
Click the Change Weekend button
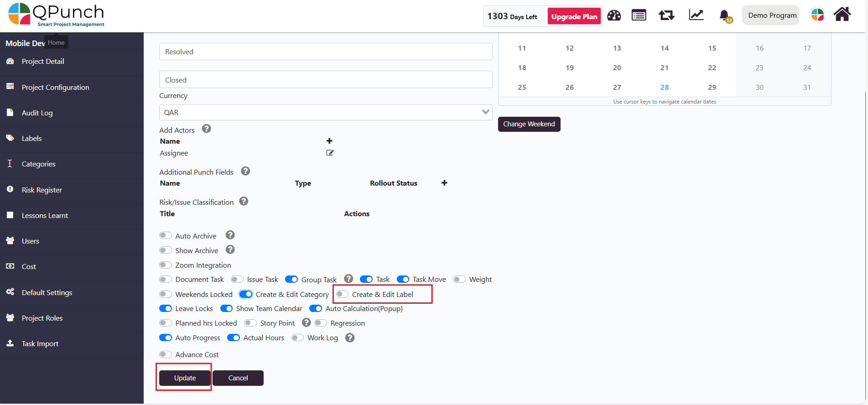[529, 124]
